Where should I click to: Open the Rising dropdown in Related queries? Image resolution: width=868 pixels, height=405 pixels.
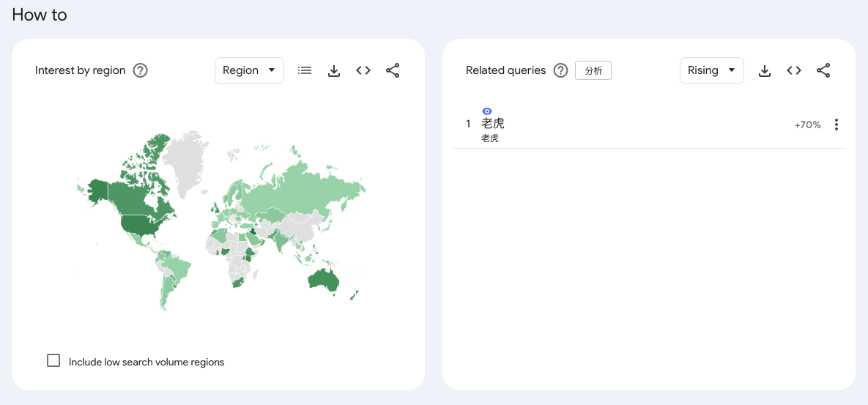point(711,71)
